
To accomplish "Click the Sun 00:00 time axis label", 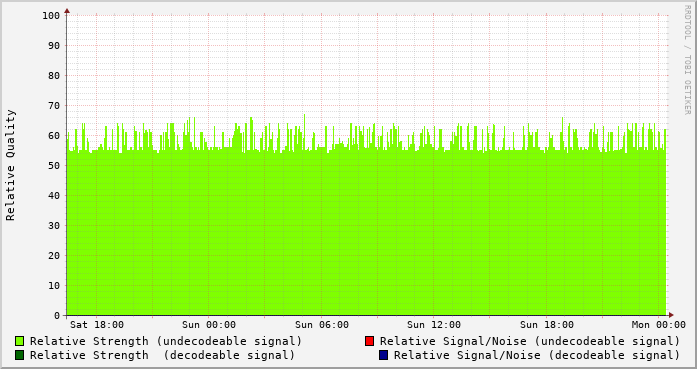I will tap(209, 325).
